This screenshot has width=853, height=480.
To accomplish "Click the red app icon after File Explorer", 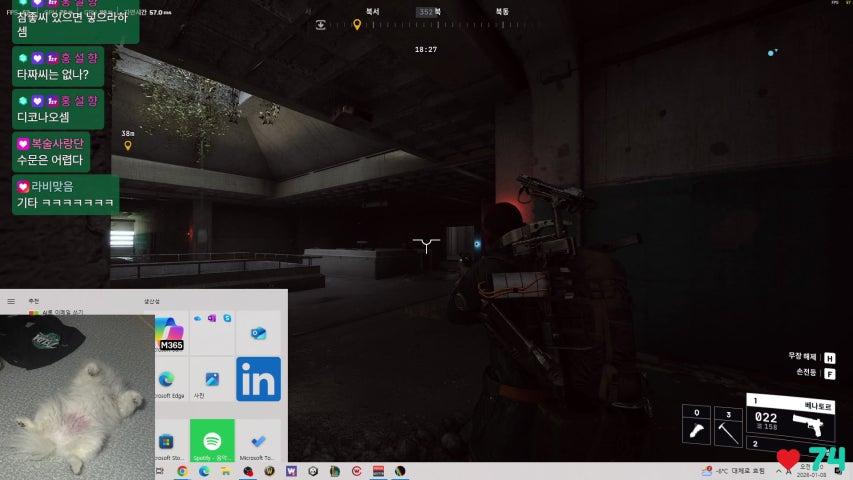I will [248, 471].
